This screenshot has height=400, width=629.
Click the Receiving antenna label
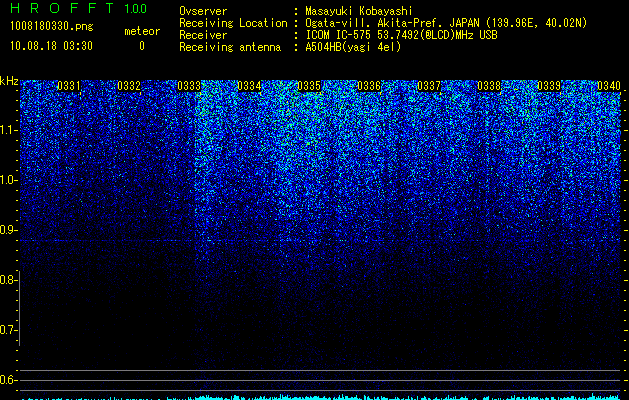230,47
